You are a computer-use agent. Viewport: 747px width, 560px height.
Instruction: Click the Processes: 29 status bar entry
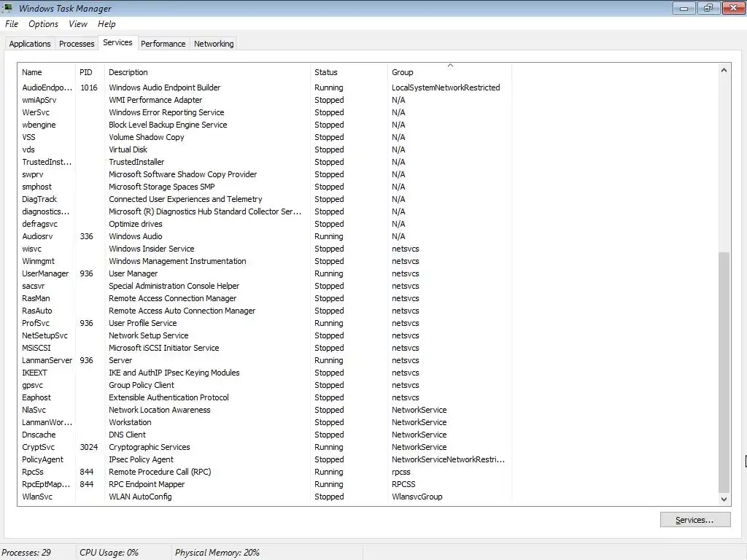pos(26,553)
